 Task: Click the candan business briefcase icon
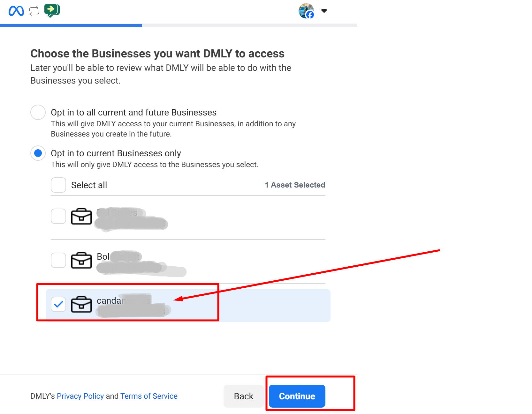[81, 304]
